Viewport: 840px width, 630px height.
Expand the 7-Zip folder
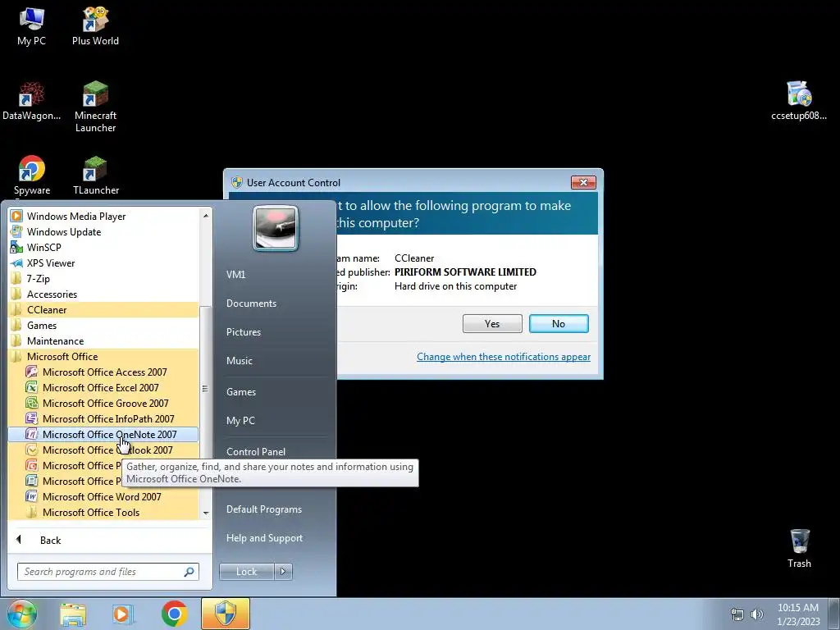point(103,278)
